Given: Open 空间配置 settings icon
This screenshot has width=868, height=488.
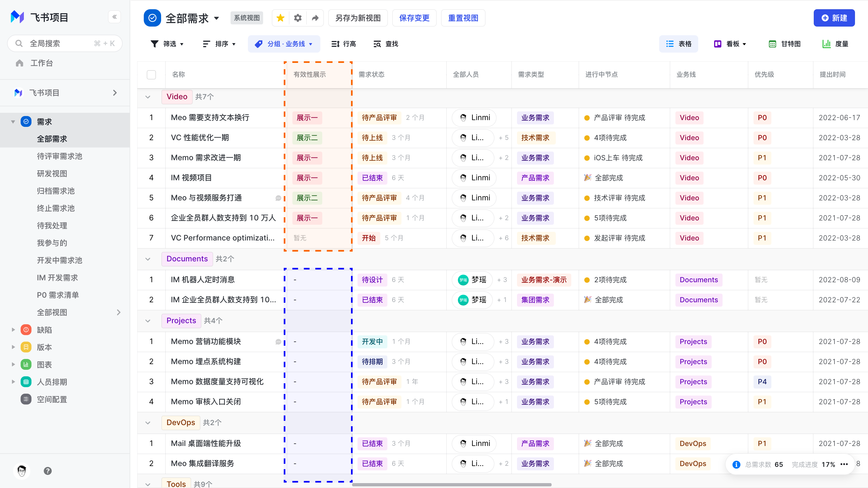Looking at the screenshot, I should coord(26,399).
